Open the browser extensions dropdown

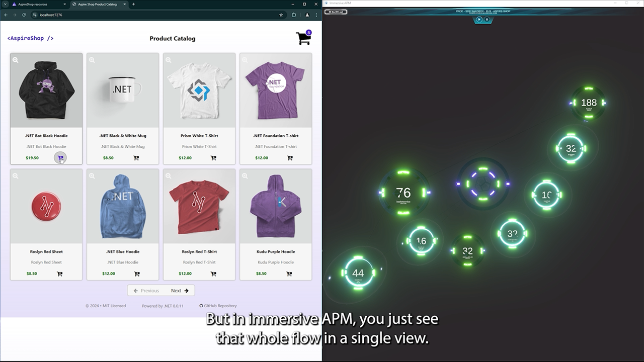pos(293,15)
